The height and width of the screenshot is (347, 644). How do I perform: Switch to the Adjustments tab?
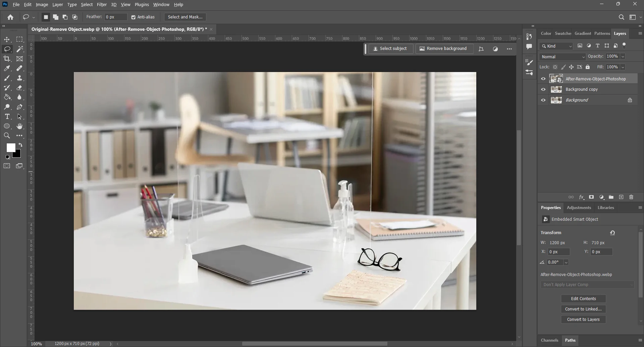[578, 207]
